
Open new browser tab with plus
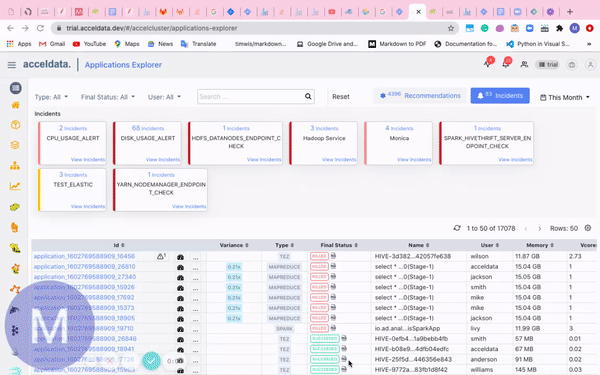[569, 11]
